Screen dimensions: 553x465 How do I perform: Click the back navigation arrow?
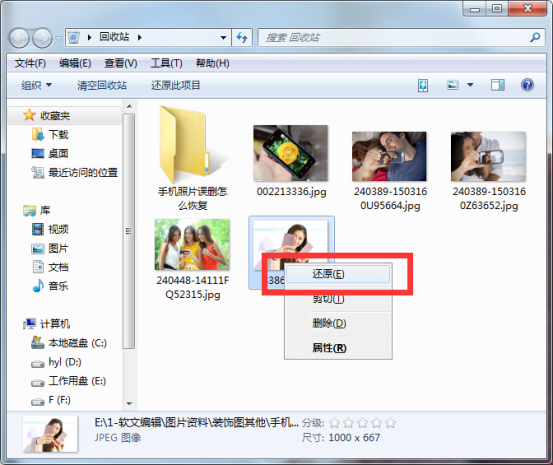(x=19, y=38)
